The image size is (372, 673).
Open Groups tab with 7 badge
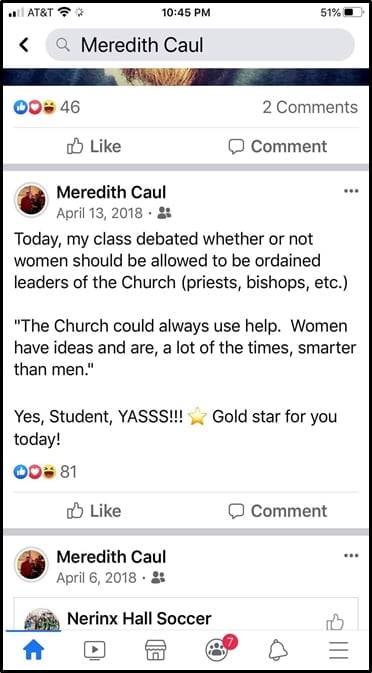pos(218,650)
